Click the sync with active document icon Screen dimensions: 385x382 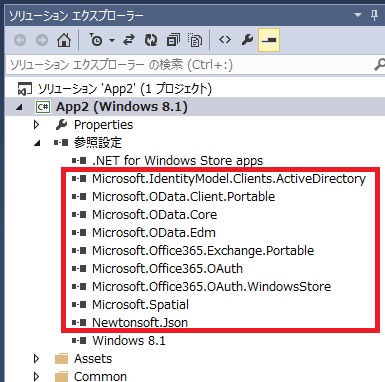[129, 40]
